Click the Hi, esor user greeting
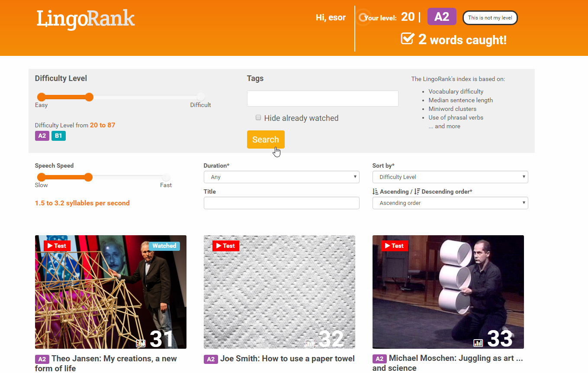The height and width of the screenshot is (373, 588). (x=331, y=18)
